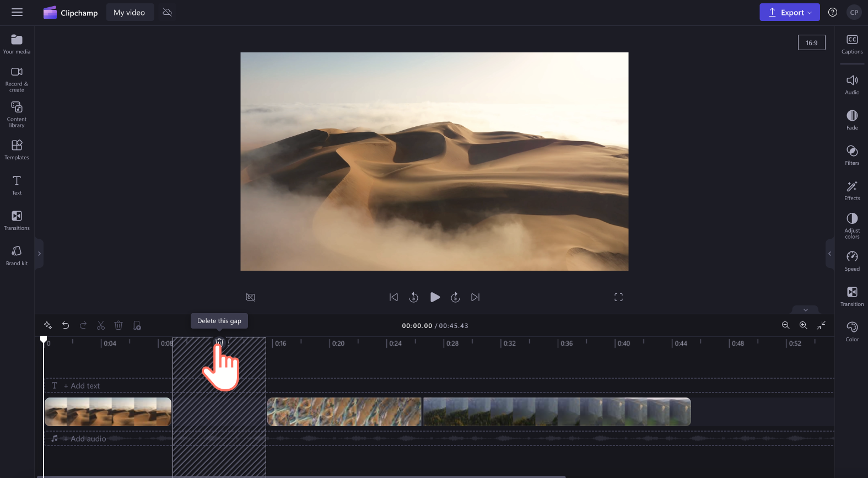
Task: Expand the right property panel arrow
Action: 829,254
